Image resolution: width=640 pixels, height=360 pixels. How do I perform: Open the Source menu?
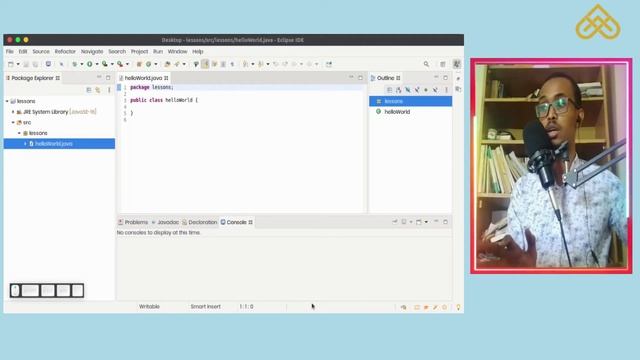pyautogui.click(x=41, y=51)
